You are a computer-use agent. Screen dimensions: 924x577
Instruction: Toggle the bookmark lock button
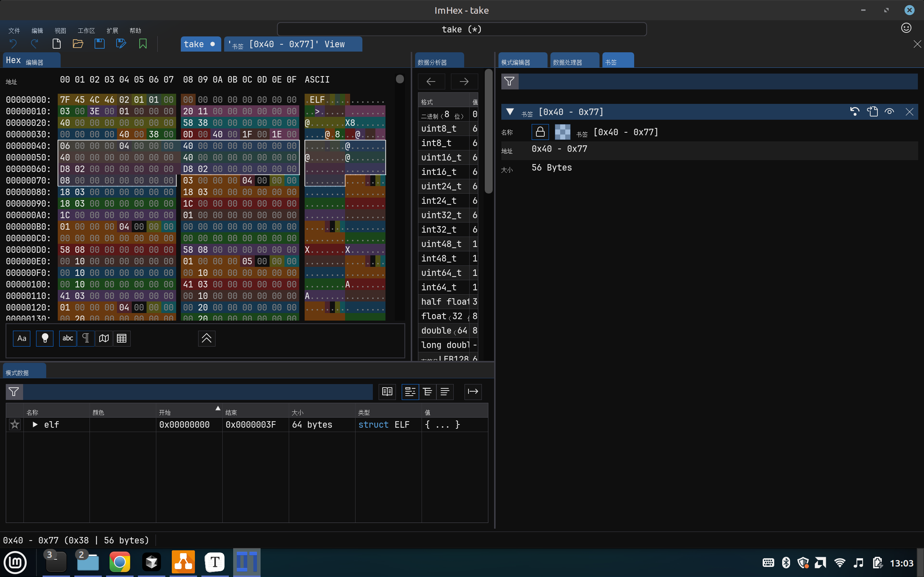(540, 132)
